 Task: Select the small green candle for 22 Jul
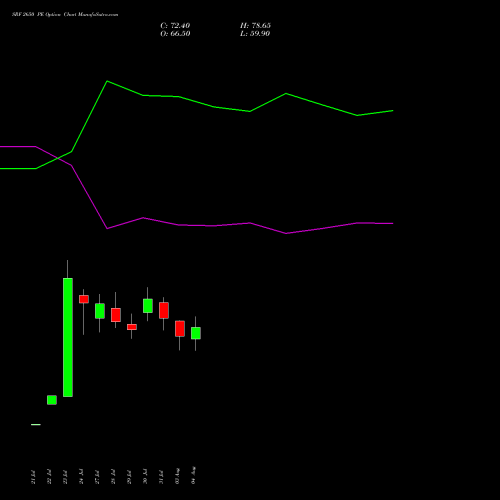(52, 400)
